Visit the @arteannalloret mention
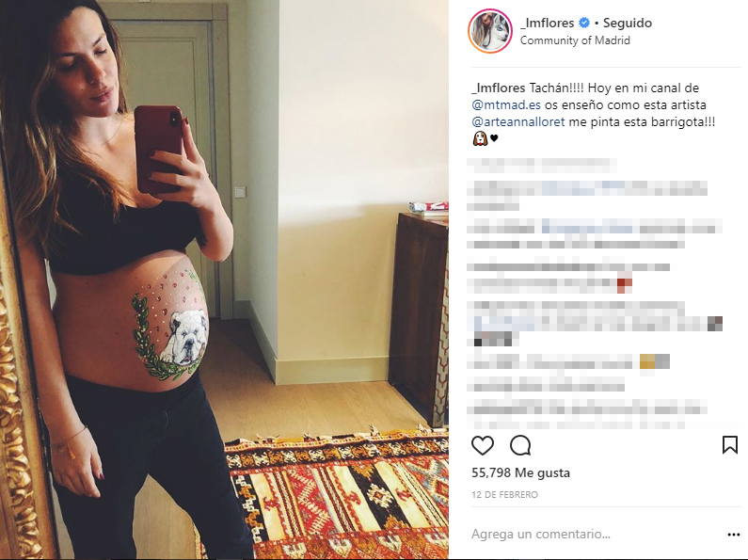The height and width of the screenshot is (560, 748). 518,122
